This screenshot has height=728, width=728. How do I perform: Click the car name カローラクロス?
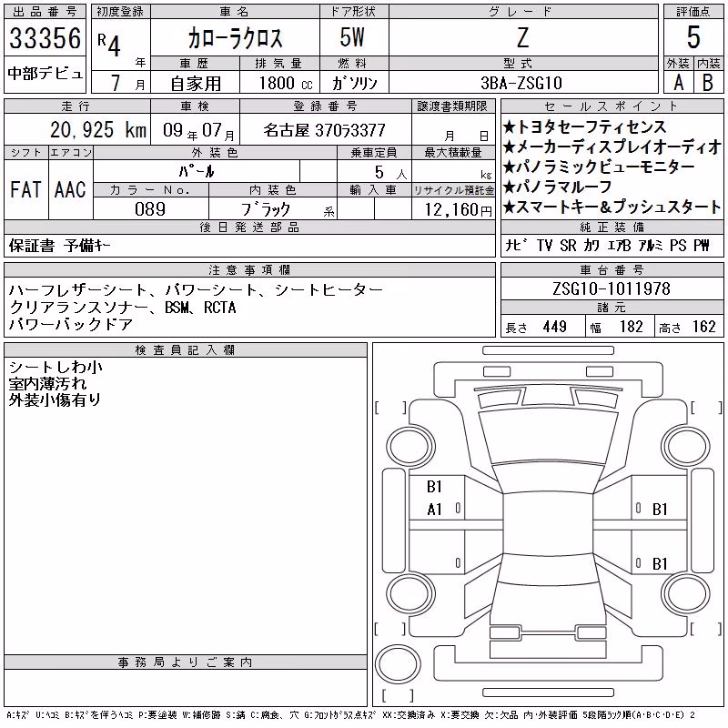point(235,38)
